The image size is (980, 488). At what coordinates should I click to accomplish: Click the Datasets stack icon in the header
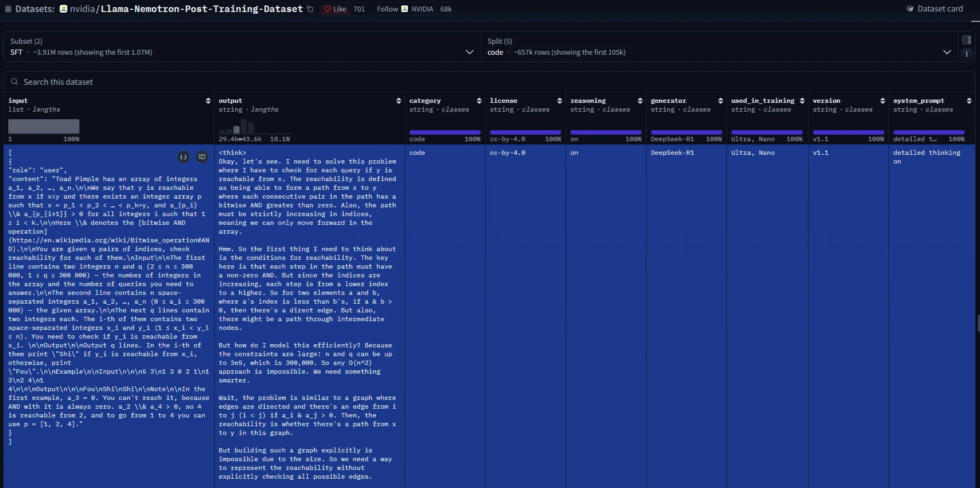click(x=8, y=9)
